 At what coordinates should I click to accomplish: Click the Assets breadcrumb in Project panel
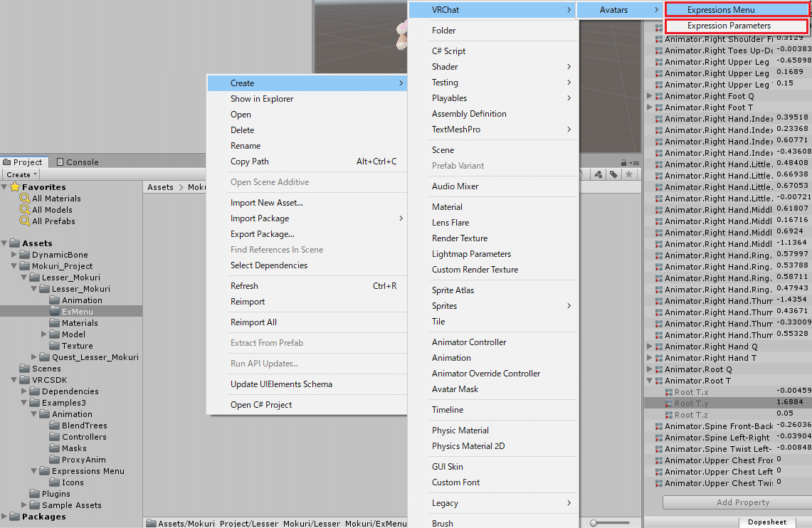[160, 187]
